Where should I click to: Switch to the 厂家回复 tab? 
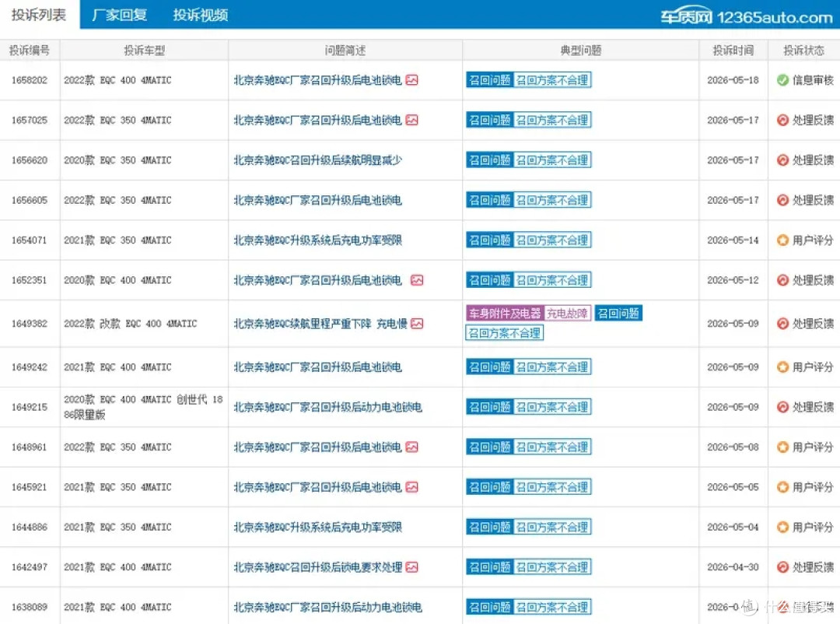pyautogui.click(x=120, y=15)
